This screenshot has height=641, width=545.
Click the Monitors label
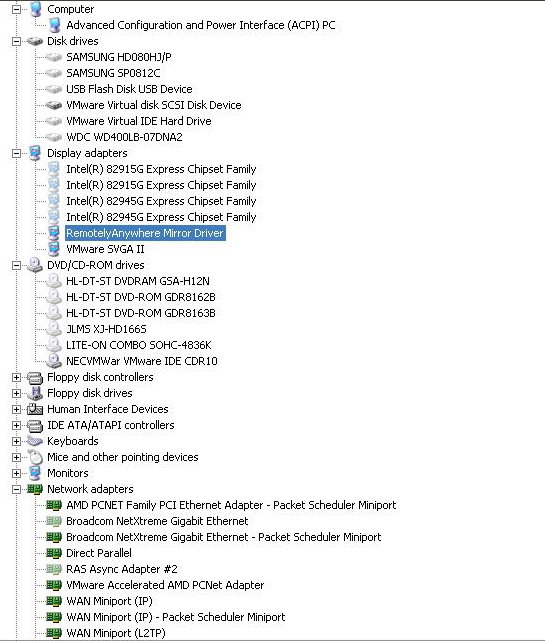(68, 473)
